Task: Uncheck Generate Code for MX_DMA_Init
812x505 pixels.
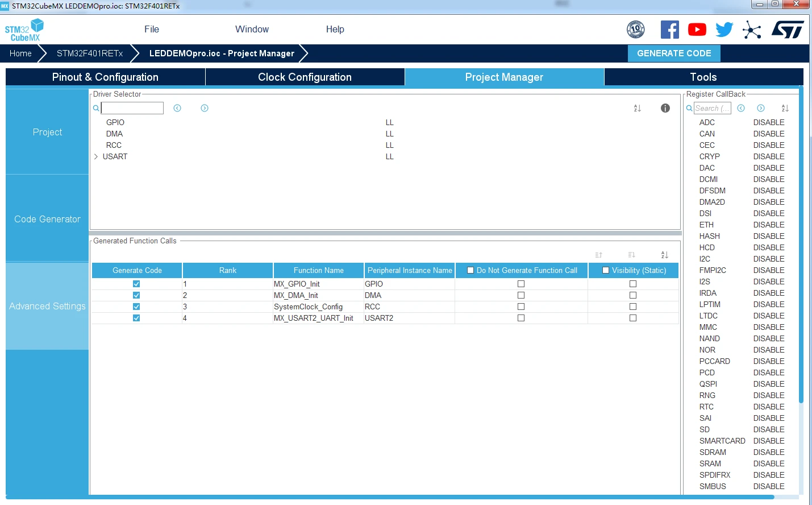Action: point(136,295)
